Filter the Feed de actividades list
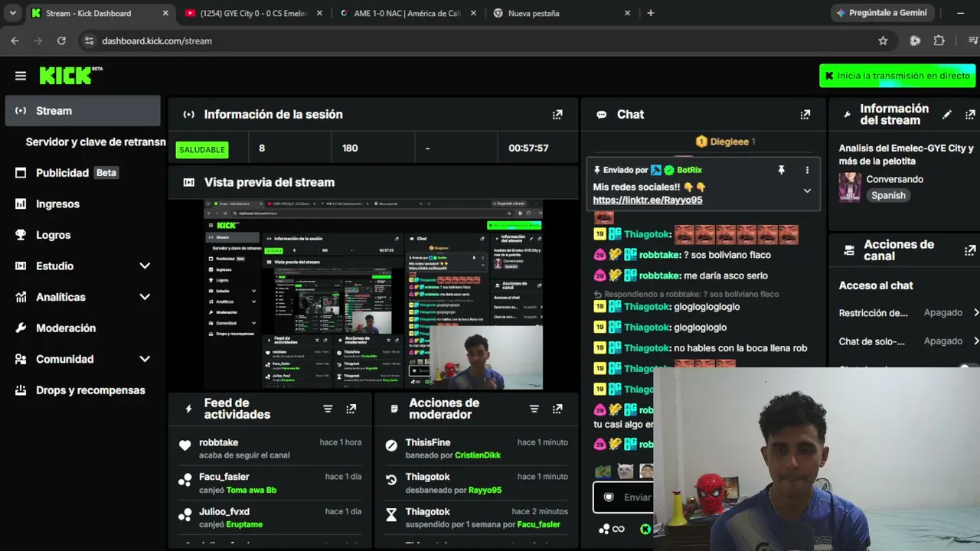This screenshot has width=980, height=551. coord(328,409)
